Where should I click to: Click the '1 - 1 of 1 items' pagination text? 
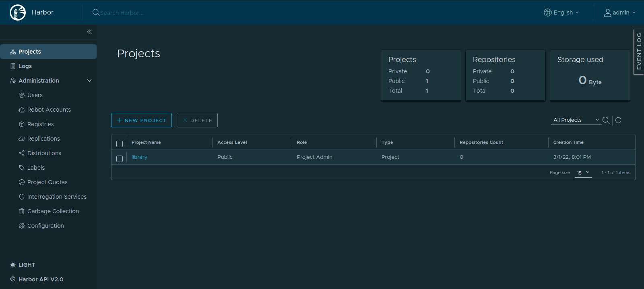pos(616,173)
